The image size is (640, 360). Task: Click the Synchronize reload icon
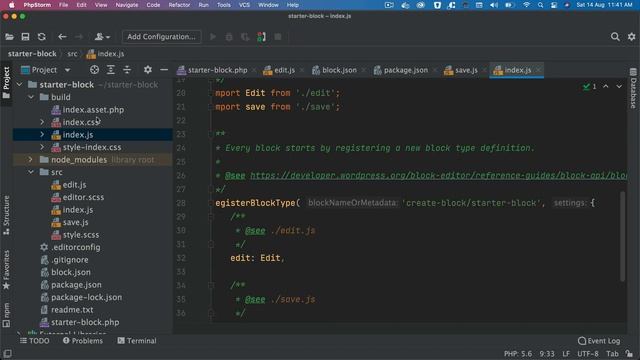[42, 37]
